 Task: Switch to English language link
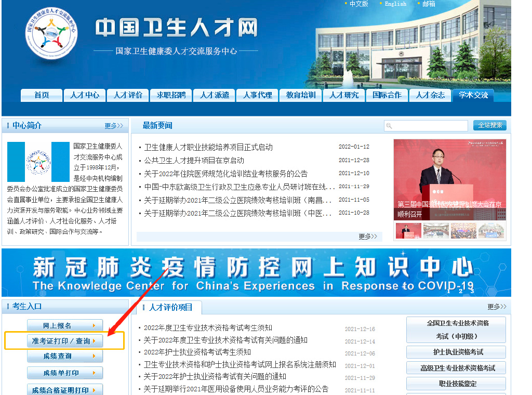coord(395,4)
